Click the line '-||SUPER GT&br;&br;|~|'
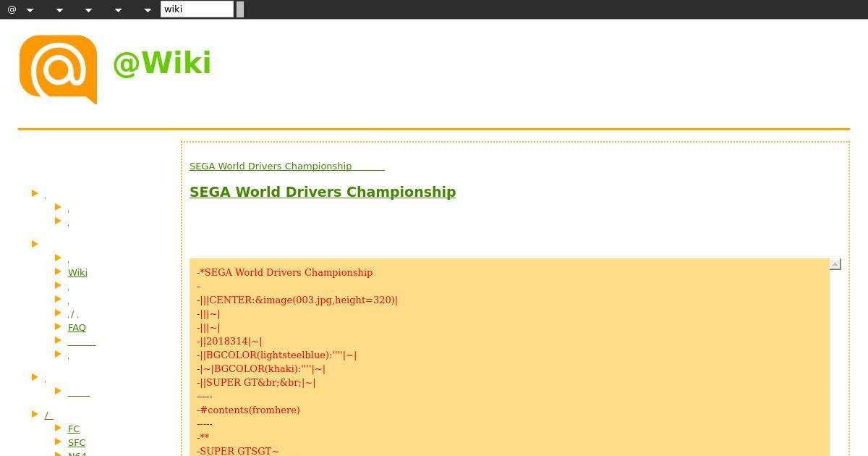Viewport: 868px width, 456px height. tap(256, 383)
